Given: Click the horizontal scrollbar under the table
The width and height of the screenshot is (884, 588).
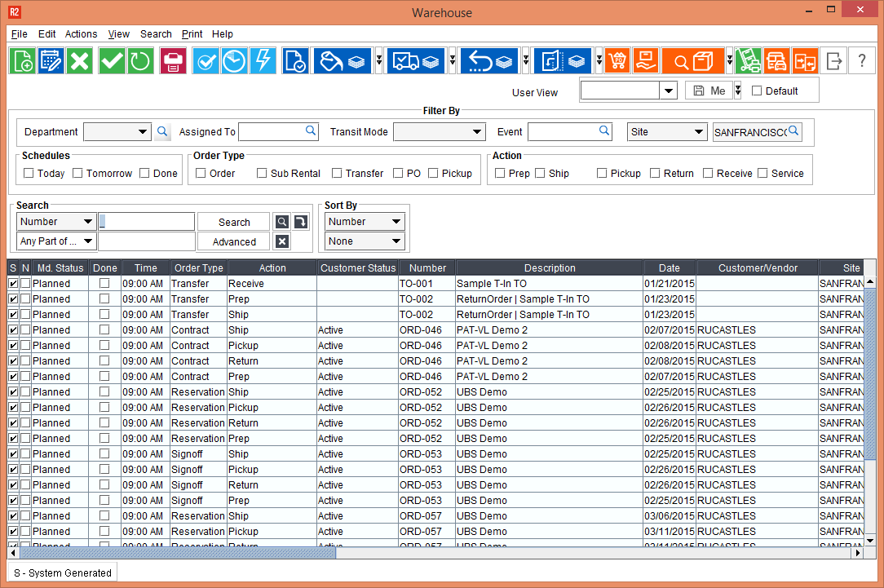Looking at the screenshot, I should pyautogui.click(x=179, y=553).
